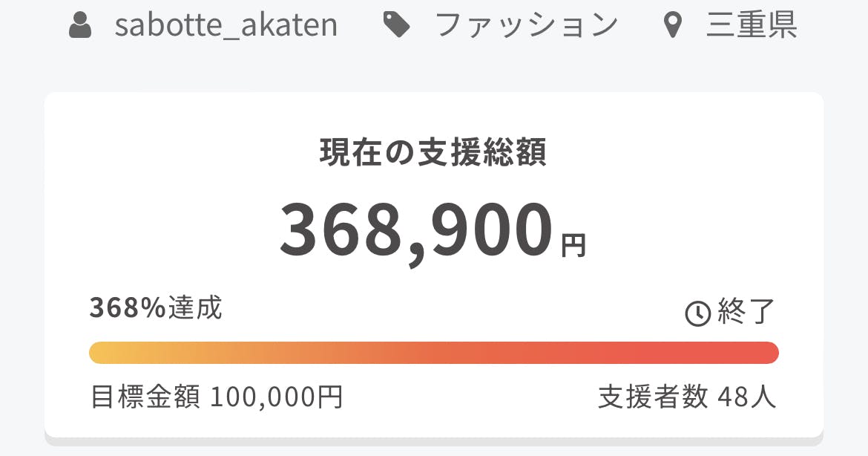The height and width of the screenshot is (456, 868).
Task: Click the location pin icon
Action: (671, 26)
